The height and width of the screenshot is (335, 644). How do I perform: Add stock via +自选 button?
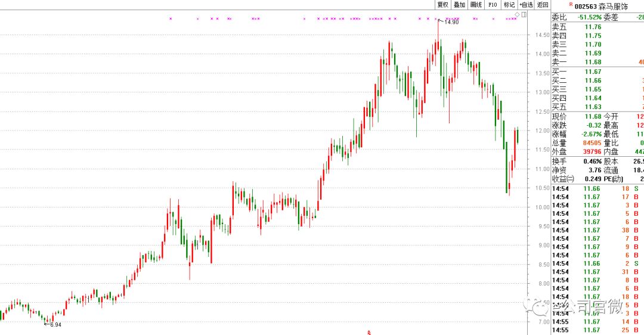[x=526, y=5]
